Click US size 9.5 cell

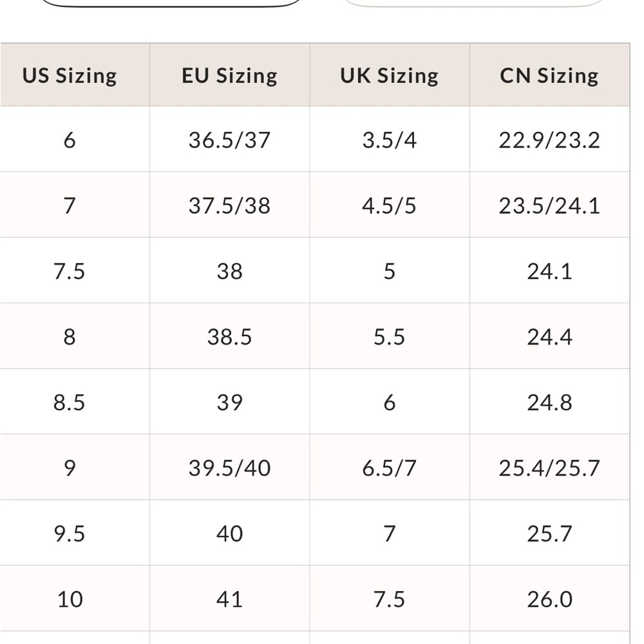pyautogui.click(x=70, y=533)
